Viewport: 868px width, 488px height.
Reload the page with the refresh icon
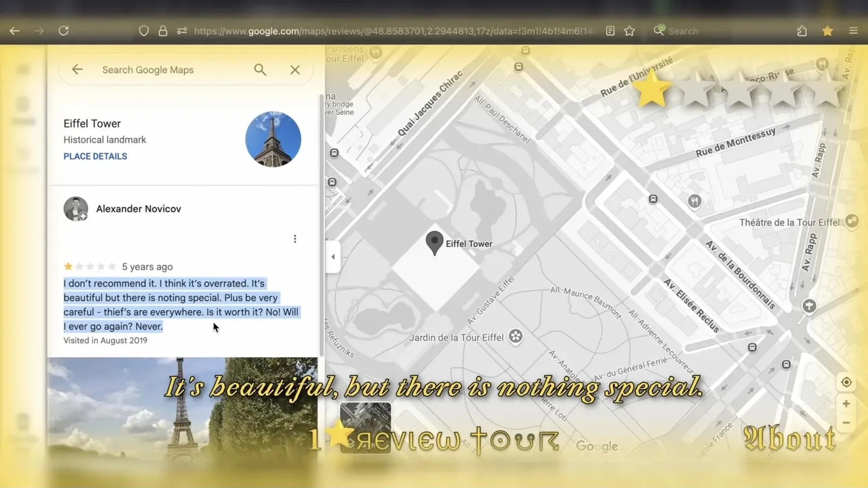(63, 31)
